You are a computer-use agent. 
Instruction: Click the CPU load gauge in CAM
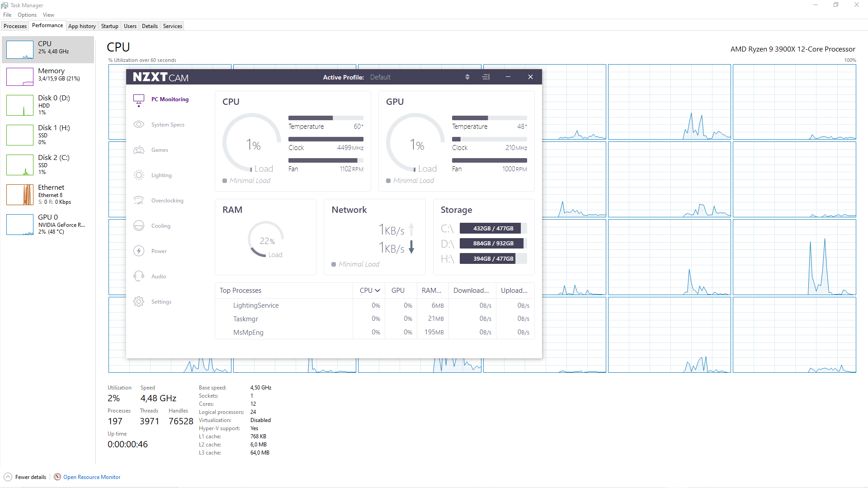click(x=252, y=143)
